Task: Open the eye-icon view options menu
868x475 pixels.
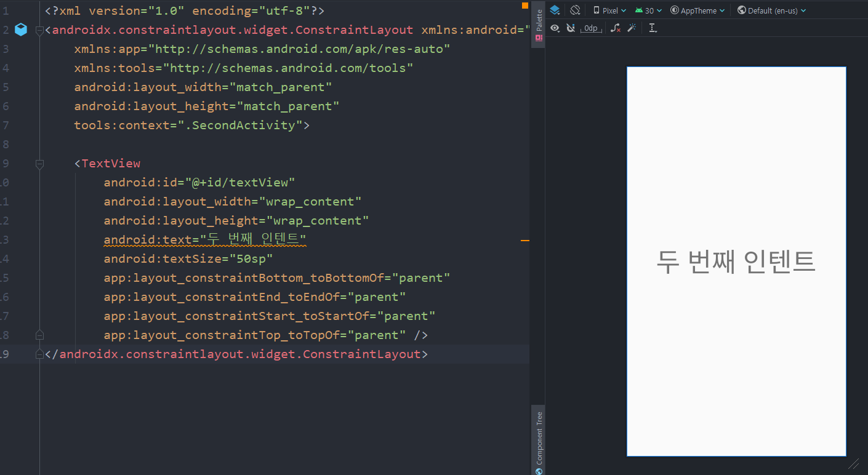Action: click(x=555, y=28)
